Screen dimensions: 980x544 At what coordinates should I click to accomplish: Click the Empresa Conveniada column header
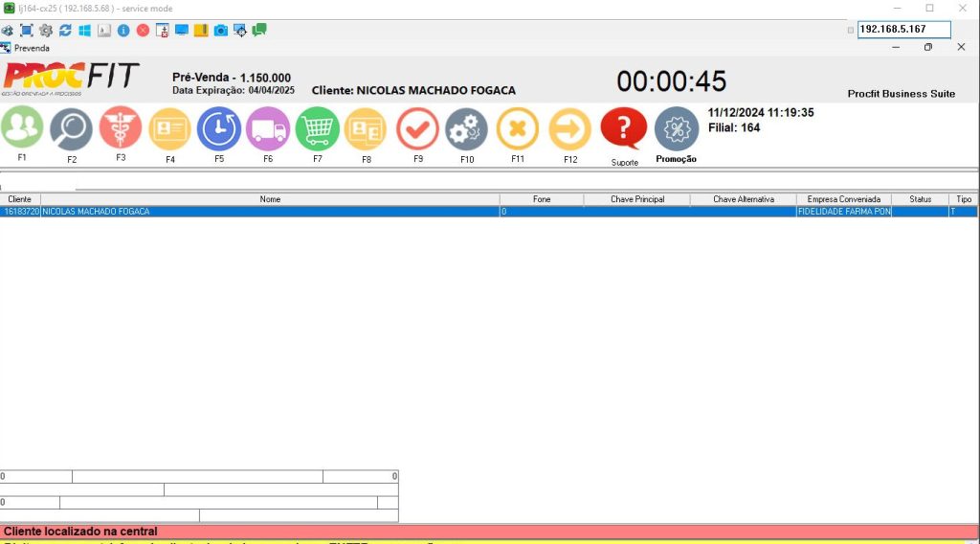[x=844, y=199]
